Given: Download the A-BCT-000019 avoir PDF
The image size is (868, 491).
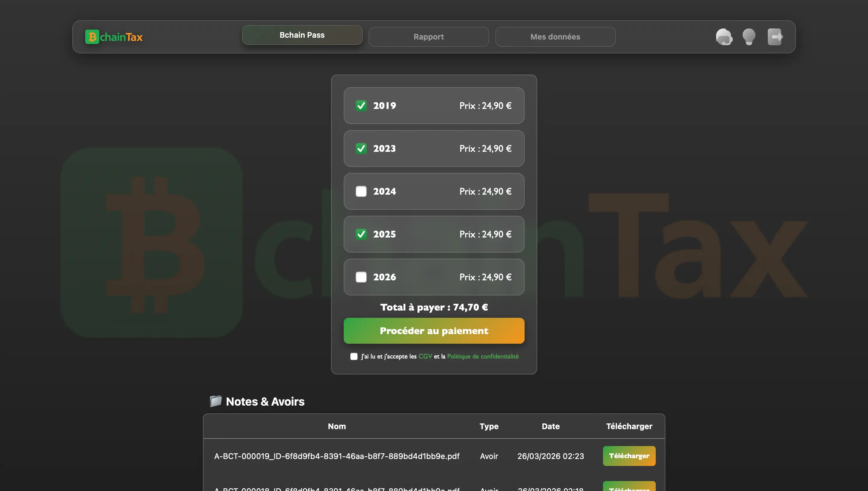Looking at the screenshot, I should (x=629, y=456).
